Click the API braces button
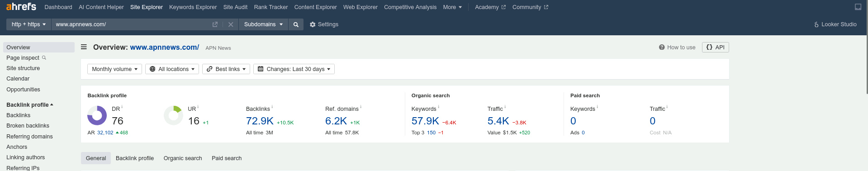868x171 pixels. coord(715,47)
